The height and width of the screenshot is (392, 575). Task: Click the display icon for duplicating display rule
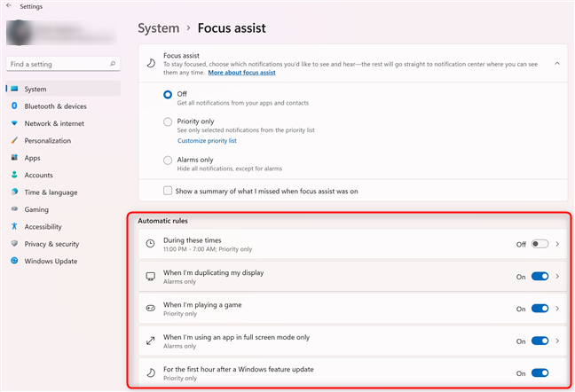pyautogui.click(x=150, y=276)
